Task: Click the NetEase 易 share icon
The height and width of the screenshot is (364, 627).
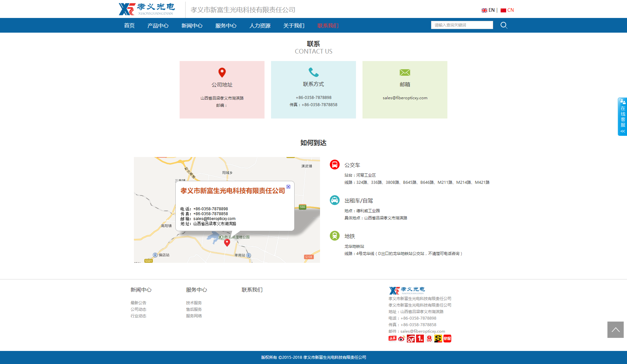Action: pos(429,339)
